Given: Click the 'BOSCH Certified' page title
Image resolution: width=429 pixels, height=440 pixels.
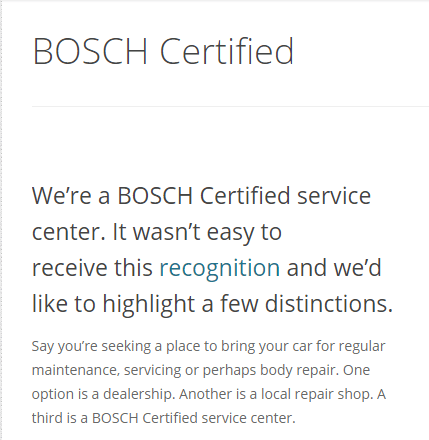Looking at the screenshot, I should (x=163, y=51).
